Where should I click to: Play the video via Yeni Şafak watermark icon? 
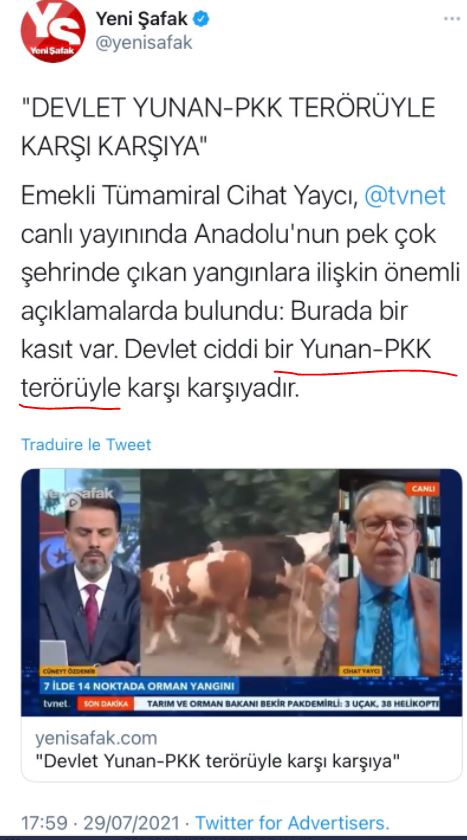click(x=74, y=501)
